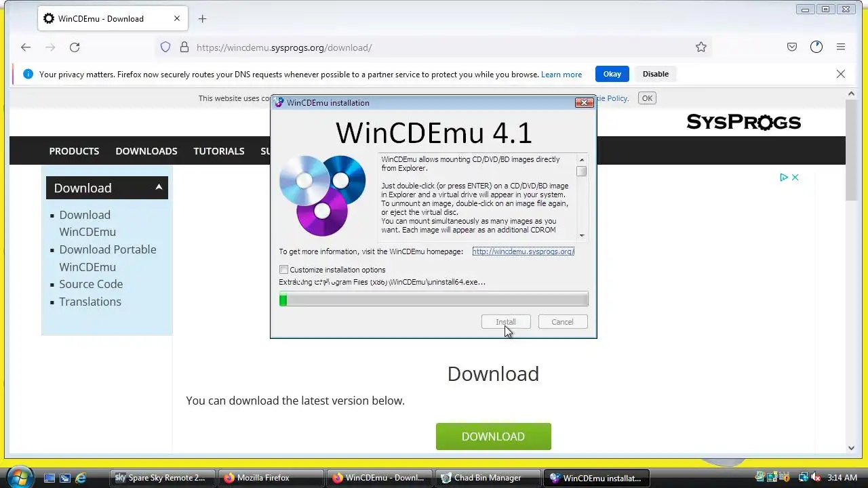Close the WinCDEmu installation dialog
Image resolution: width=868 pixels, height=488 pixels.
click(584, 102)
